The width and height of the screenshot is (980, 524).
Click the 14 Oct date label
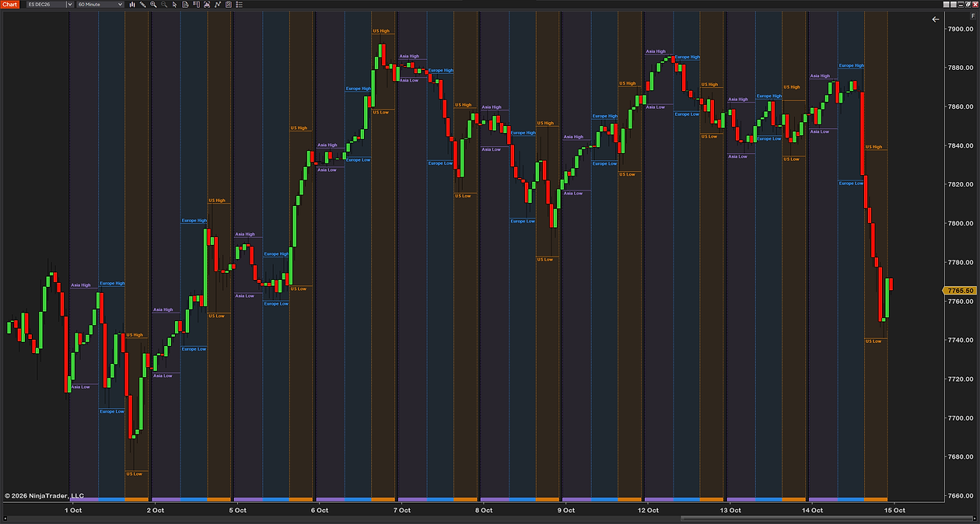click(x=812, y=510)
